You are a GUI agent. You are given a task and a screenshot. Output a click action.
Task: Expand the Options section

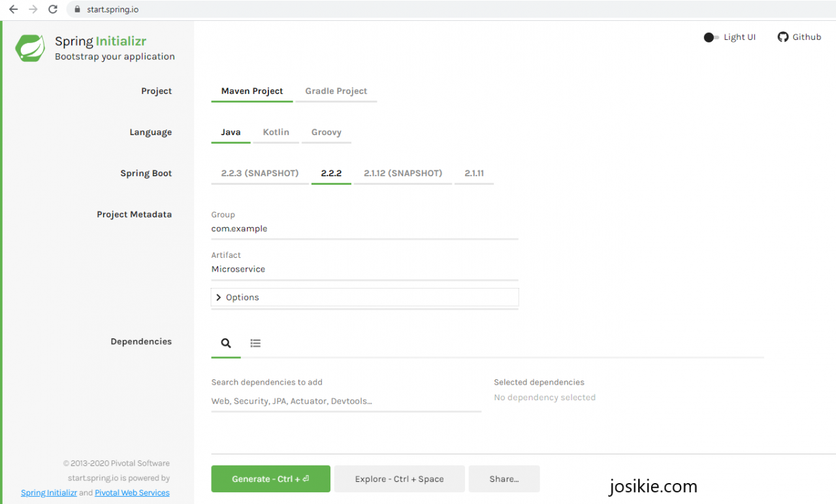click(243, 297)
